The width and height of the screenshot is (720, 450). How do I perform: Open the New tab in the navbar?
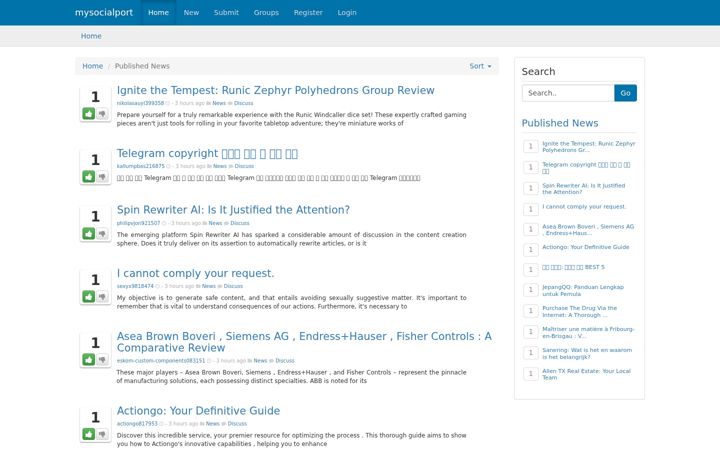click(191, 12)
